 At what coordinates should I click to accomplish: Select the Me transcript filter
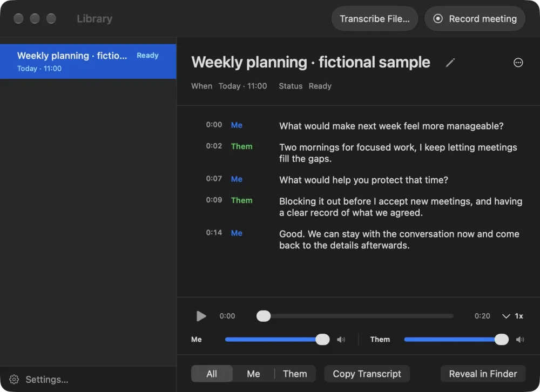253,374
